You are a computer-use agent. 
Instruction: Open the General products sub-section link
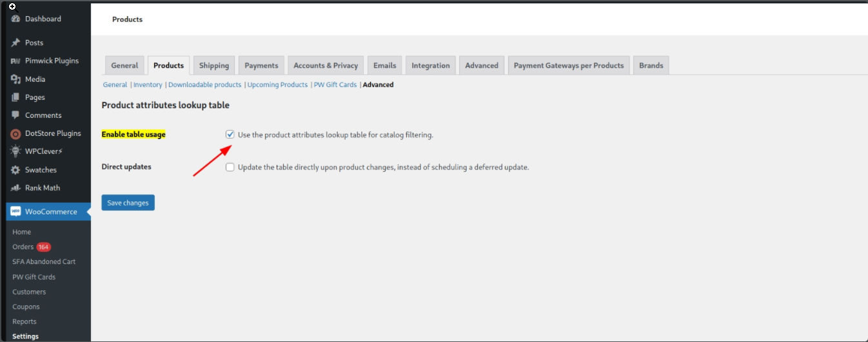point(115,84)
